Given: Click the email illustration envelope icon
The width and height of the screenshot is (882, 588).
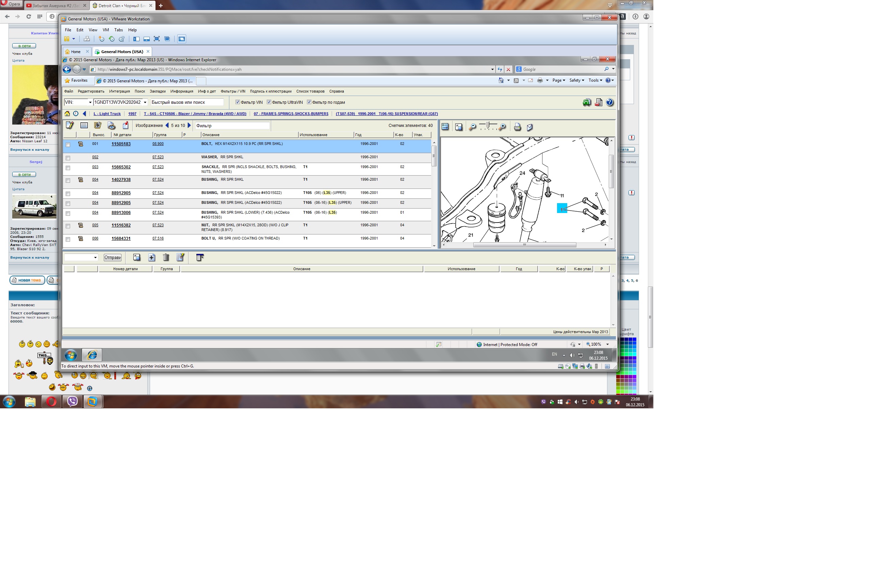Looking at the screenshot, I should pyautogui.click(x=529, y=127).
